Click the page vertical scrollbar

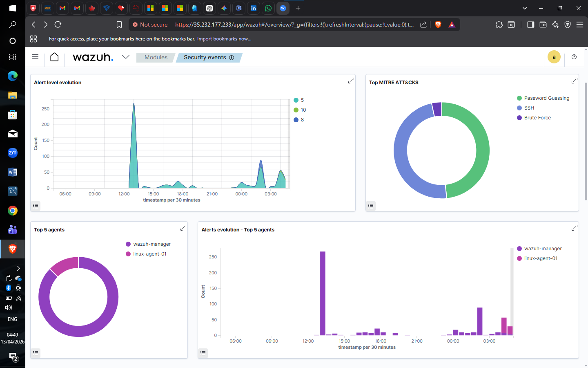click(586, 141)
